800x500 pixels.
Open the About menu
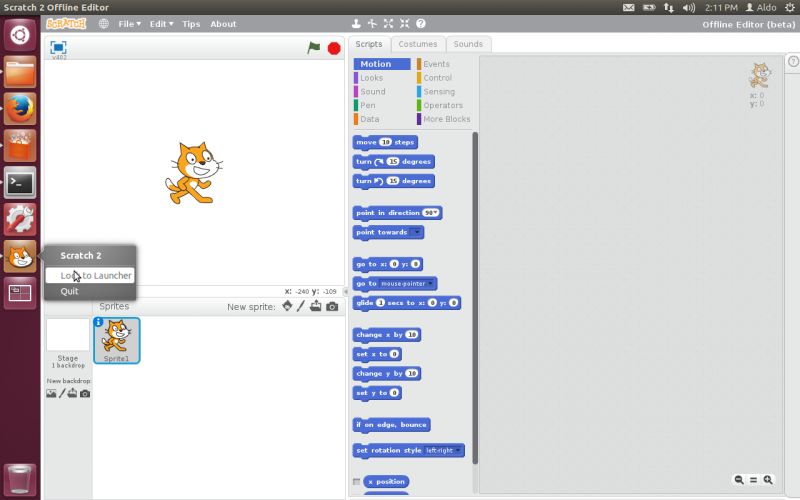pos(223,24)
